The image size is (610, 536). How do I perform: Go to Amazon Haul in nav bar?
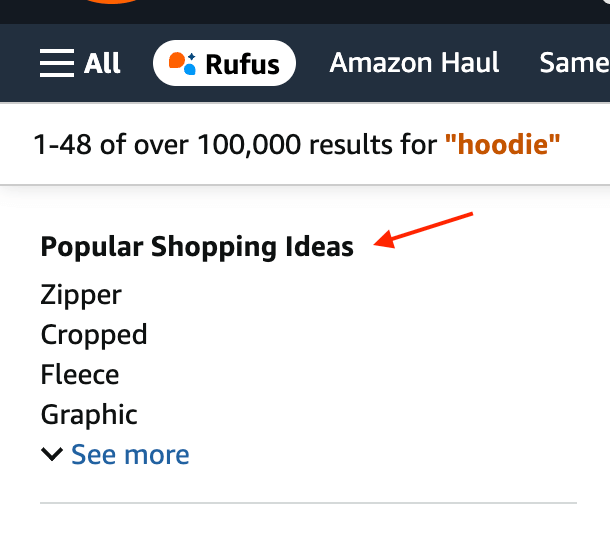click(x=414, y=63)
